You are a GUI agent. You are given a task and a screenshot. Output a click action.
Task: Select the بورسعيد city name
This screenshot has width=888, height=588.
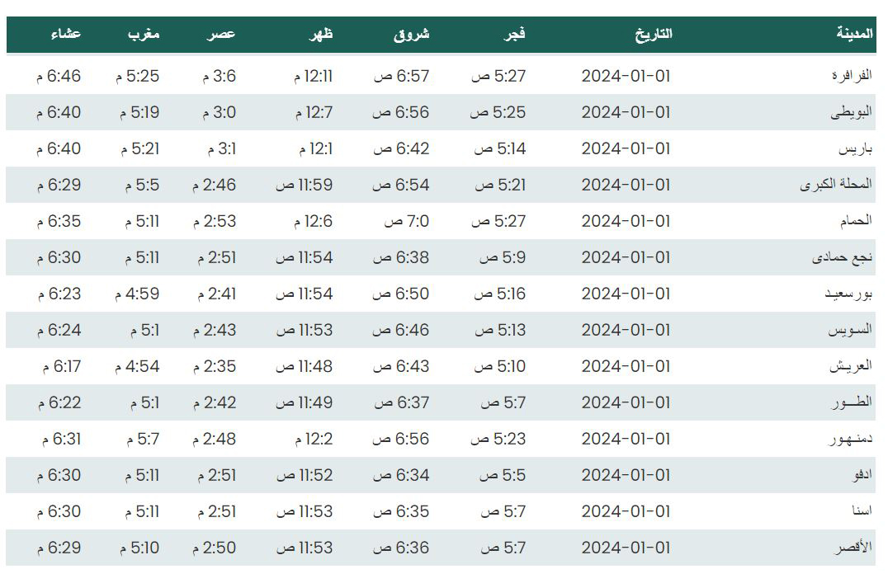click(848, 294)
